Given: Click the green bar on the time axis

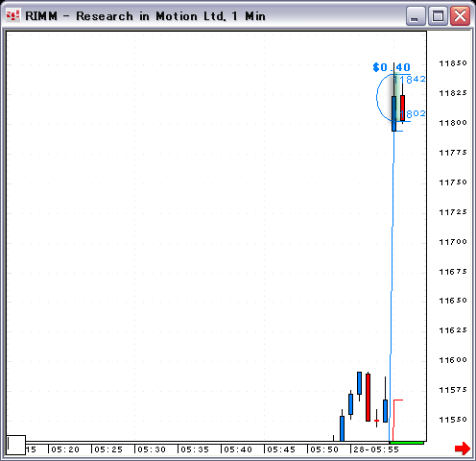Looking at the screenshot, I should [x=407, y=443].
